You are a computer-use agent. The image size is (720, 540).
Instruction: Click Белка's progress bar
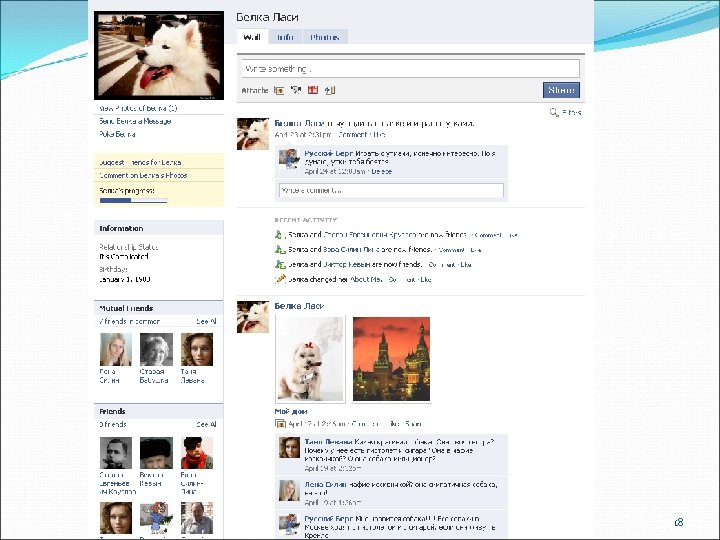133,200
